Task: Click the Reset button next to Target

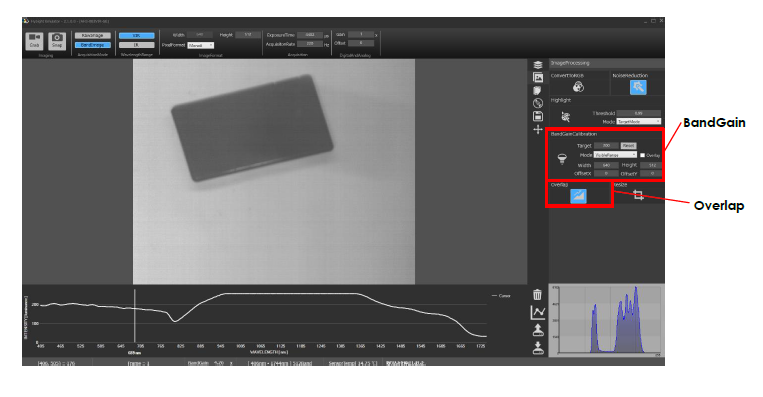Action: pyautogui.click(x=628, y=145)
